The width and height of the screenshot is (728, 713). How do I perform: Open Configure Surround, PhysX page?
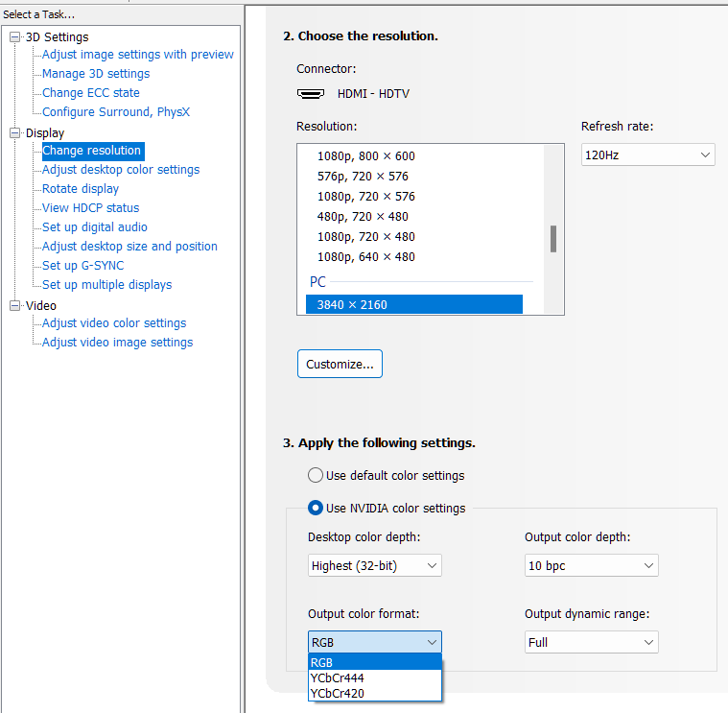116,112
